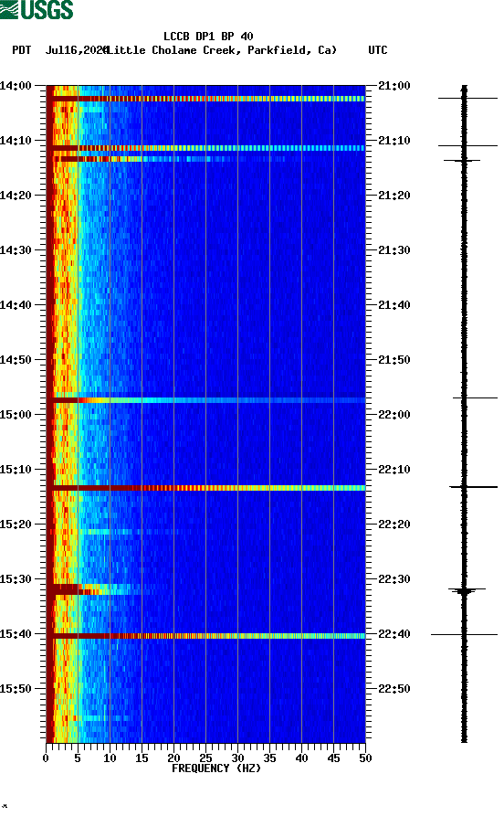This screenshot has height=816, width=504.
Task: Click the "14:00" PDT time label
Action: [16, 86]
